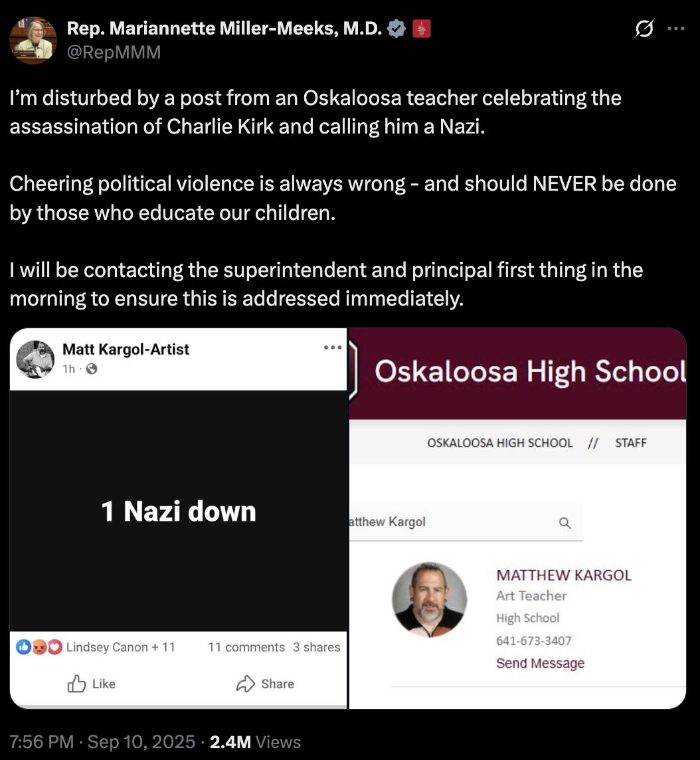The image size is (700, 760).
Task: Select the STAFF breadcrumb item
Action: click(631, 442)
